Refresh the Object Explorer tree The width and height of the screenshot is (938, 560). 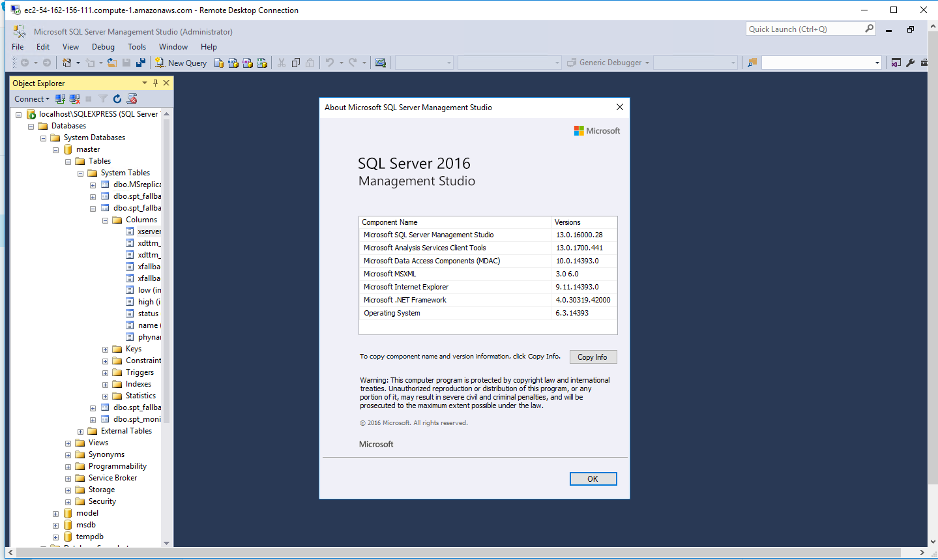pyautogui.click(x=117, y=99)
